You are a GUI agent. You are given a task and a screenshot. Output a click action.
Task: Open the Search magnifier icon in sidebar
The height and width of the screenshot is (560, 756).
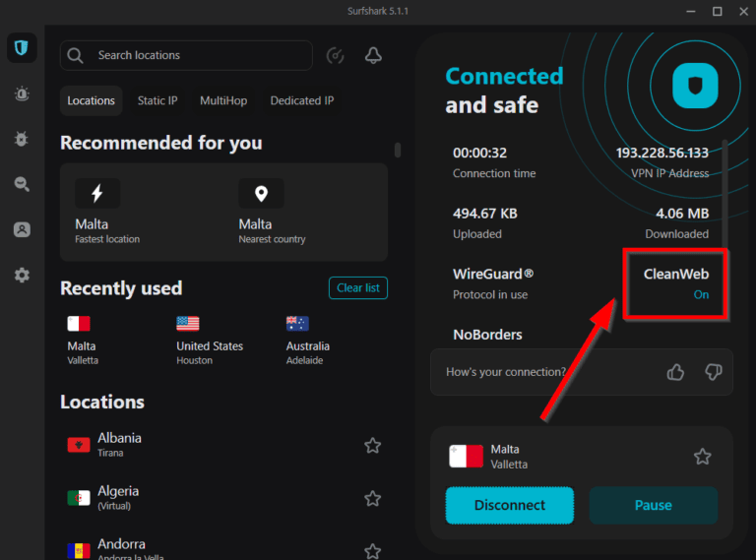pyautogui.click(x=22, y=184)
